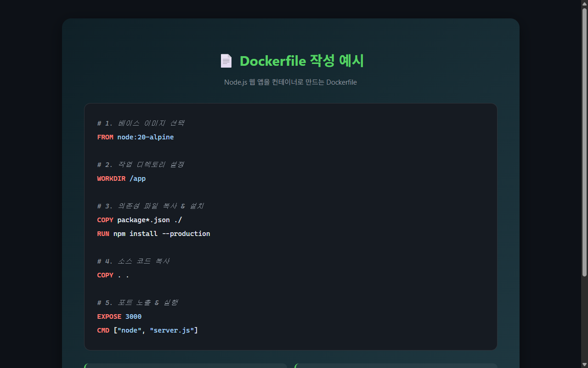Screen dimensions: 588x368
Task: Click the node:20-alpine base image text
Action: (145, 137)
